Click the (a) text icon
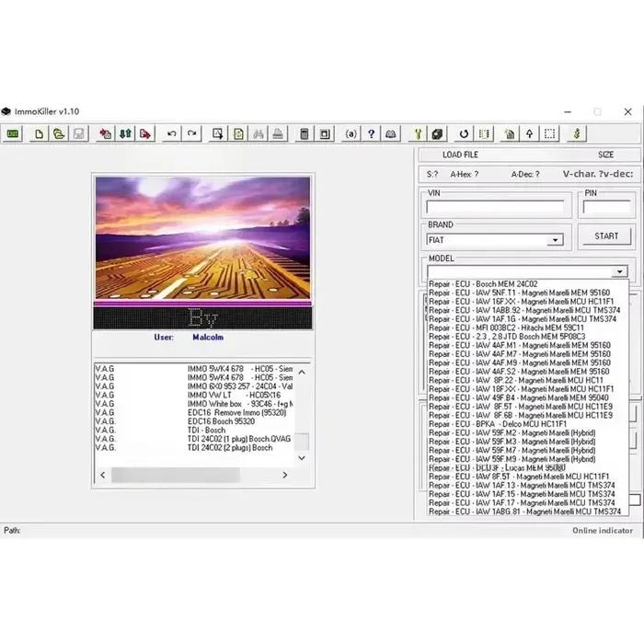This screenshot has height=644, width=644. point(351,134)
